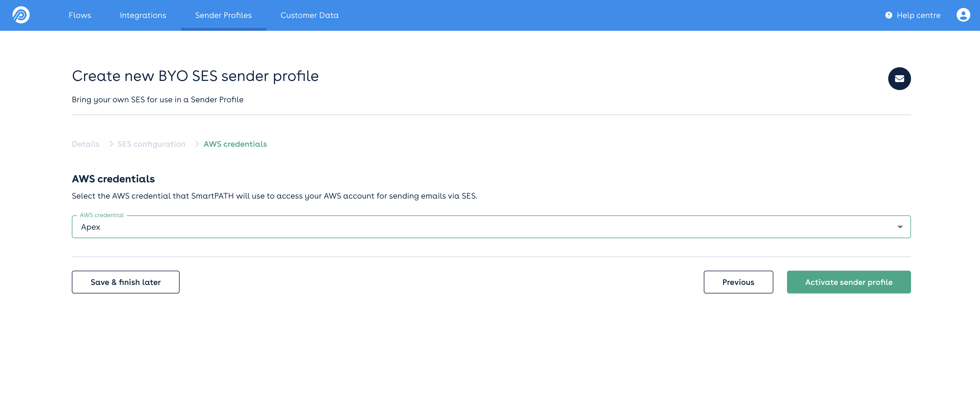Click Save & finish later button
The image size is (980, 408).
pyautogui.click(x=125, y=282)
